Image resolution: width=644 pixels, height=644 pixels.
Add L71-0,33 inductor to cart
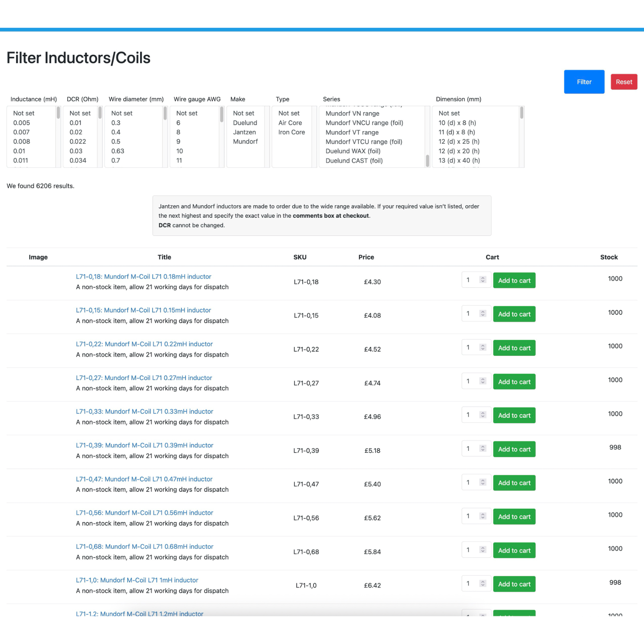[x=514, y=415]
